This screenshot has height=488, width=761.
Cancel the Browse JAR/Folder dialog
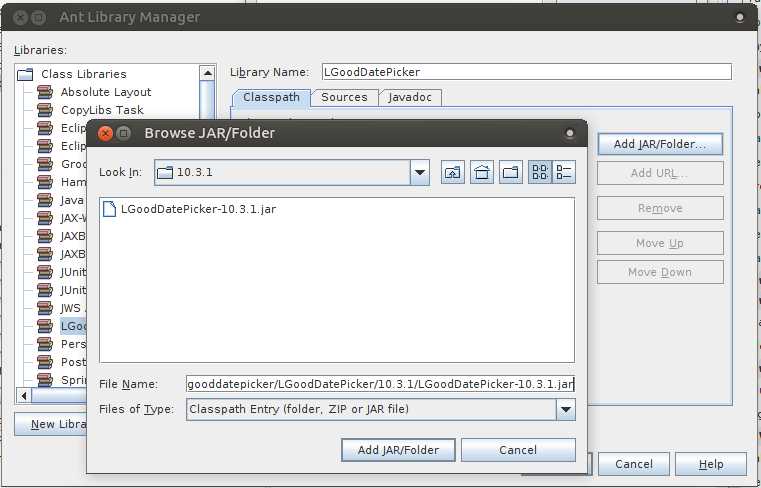tap(518, 450)
